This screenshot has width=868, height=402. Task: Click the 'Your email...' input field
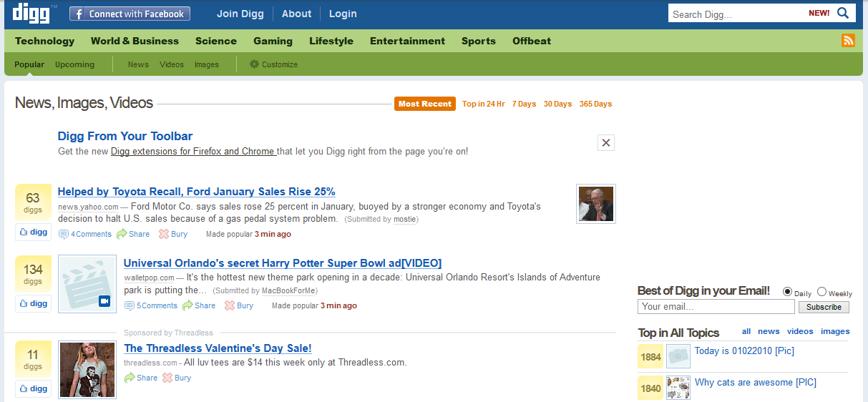tap(716, 307)
